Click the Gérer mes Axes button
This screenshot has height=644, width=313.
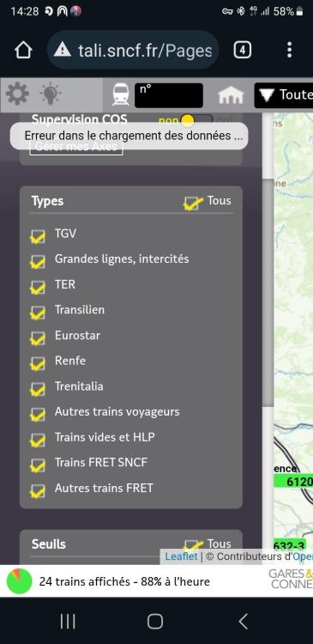coord(75,147)
